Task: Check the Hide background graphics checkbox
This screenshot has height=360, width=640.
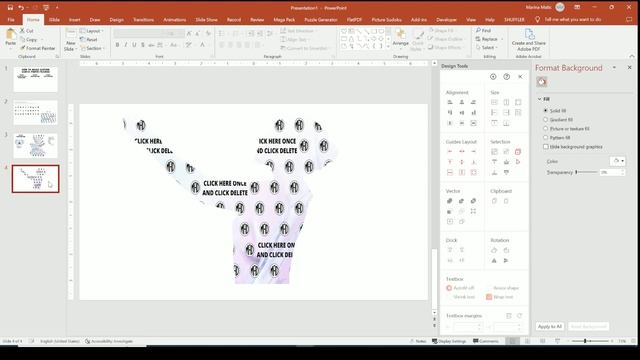Action: click(546, 147)
